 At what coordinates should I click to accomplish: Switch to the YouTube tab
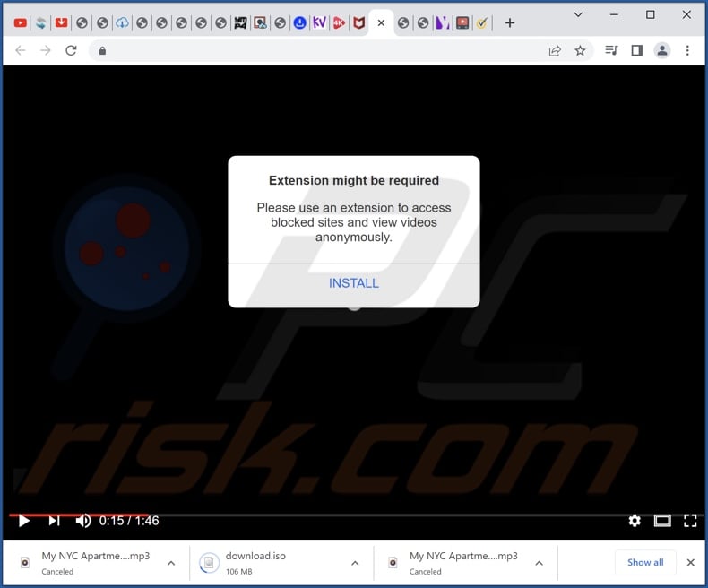[20, 22]
